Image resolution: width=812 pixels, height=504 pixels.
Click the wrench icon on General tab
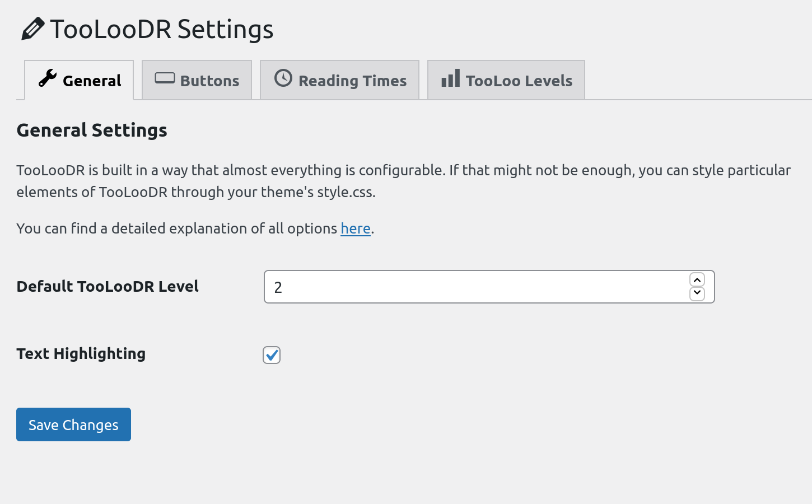[48, 78]
